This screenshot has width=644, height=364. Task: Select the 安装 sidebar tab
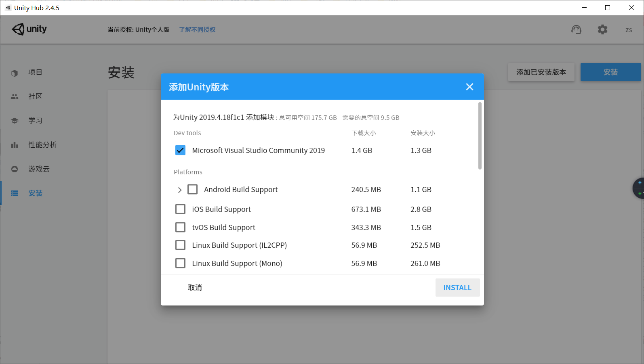36,193
